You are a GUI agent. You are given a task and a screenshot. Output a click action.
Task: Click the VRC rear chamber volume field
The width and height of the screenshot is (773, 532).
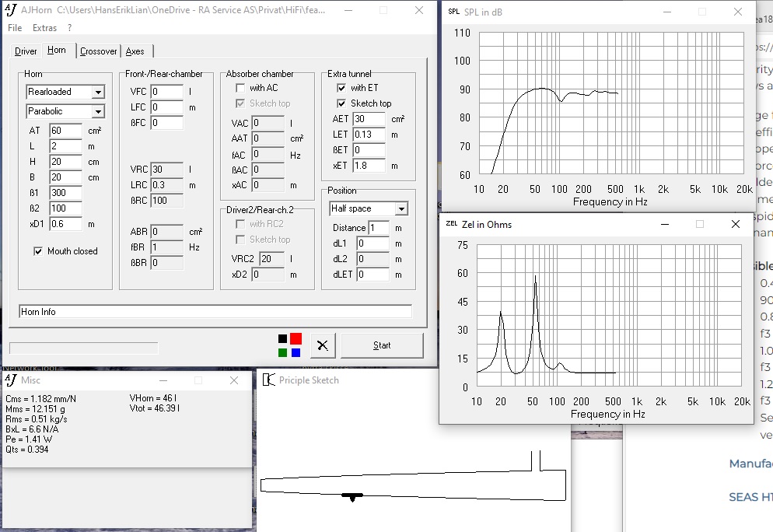pos(166,170)
